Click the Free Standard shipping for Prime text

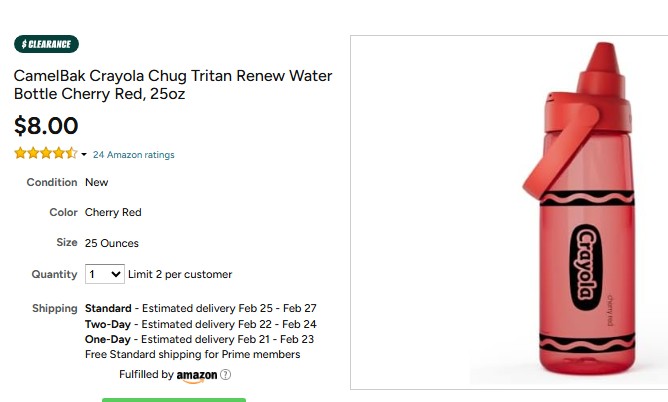click(x=192, y=354)
